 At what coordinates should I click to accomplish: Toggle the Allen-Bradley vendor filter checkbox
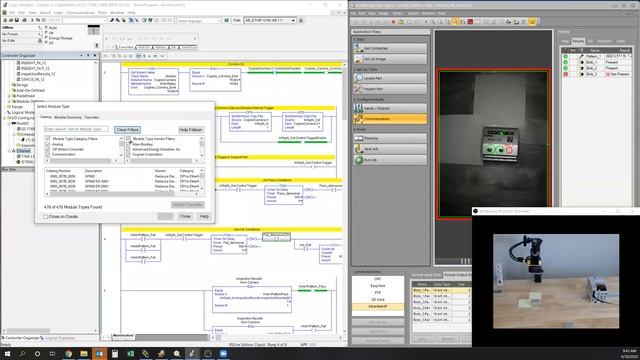[128, 144]
